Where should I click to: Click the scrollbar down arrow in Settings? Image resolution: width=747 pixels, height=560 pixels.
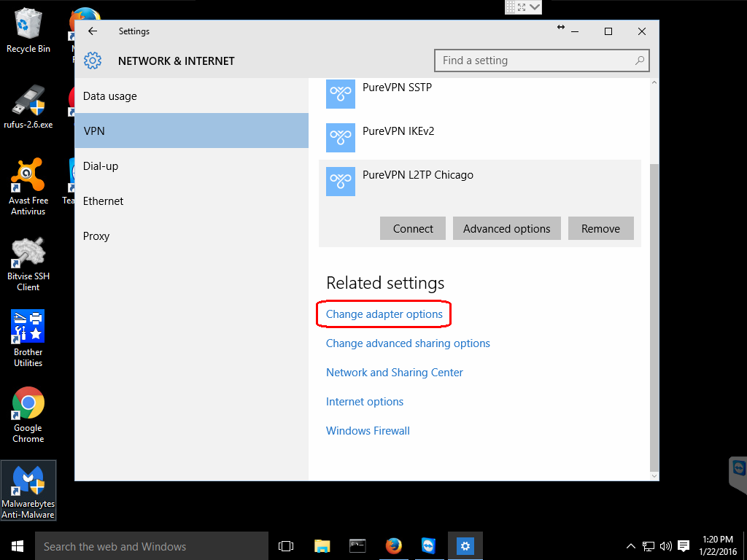654,475
